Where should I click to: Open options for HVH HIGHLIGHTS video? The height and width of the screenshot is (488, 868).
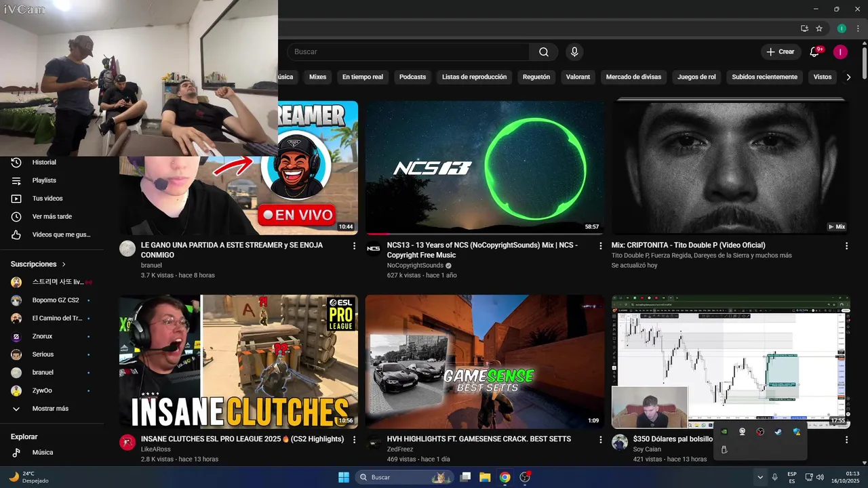(600, 440)
